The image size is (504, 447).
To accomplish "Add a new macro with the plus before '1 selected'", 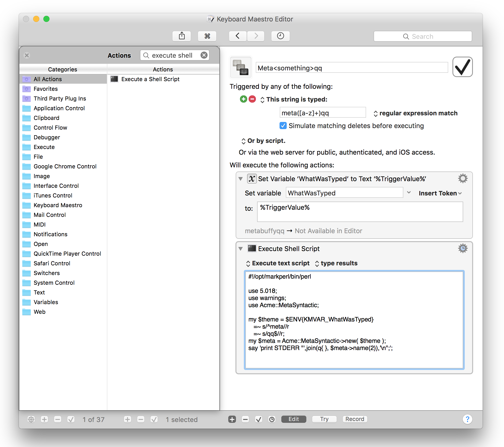I will [128, 419].
